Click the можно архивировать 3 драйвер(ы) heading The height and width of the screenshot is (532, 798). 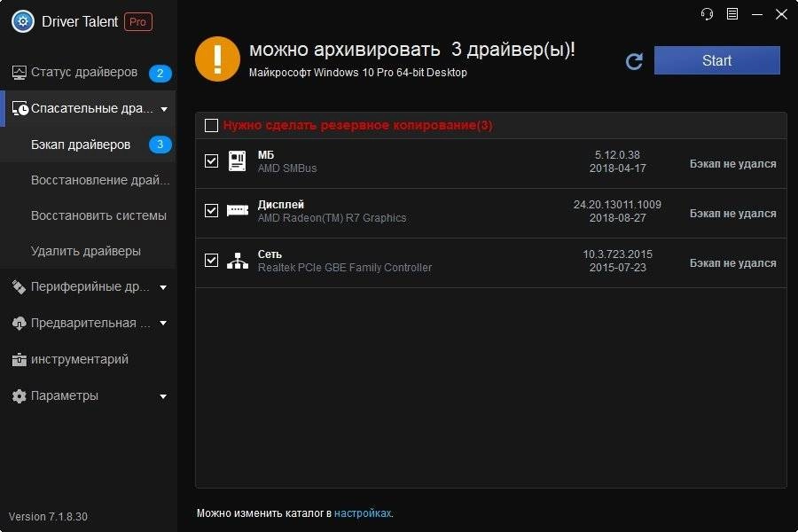pyautogui.click(x=412, y=50)
